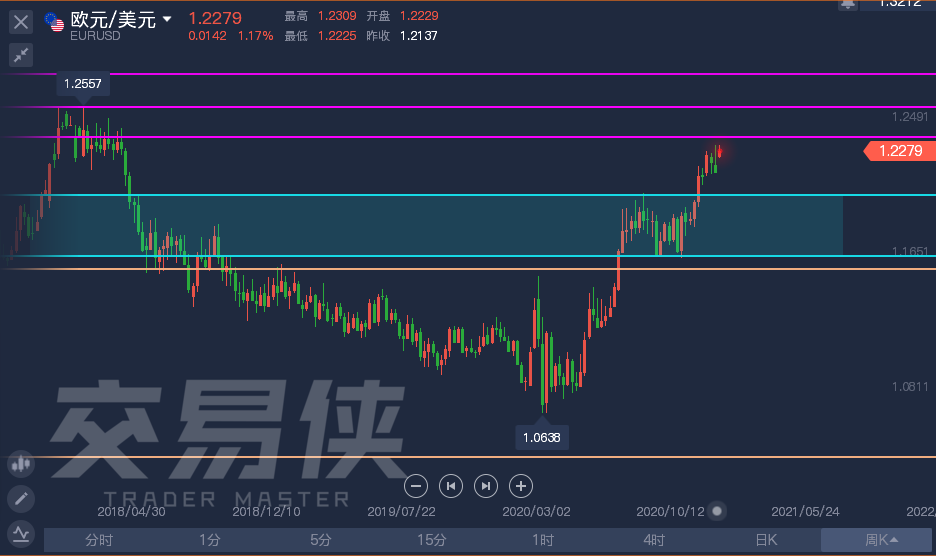Select the pencil drawing tool
This screenshot has height=556, width=936.
21,498
